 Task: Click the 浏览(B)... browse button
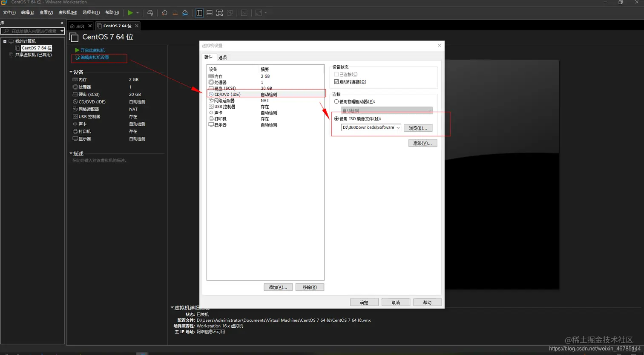[x=418, y=128]
